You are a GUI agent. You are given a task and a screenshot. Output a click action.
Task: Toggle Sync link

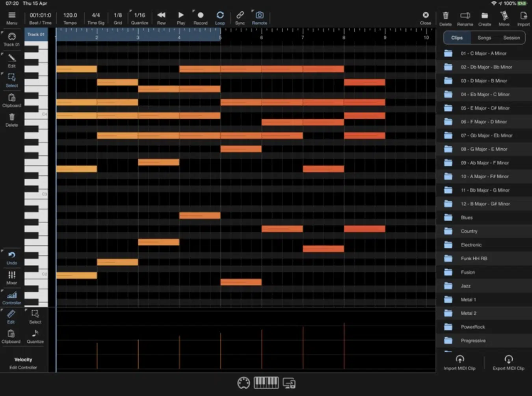pyautogui.click(x=240, y=18)
